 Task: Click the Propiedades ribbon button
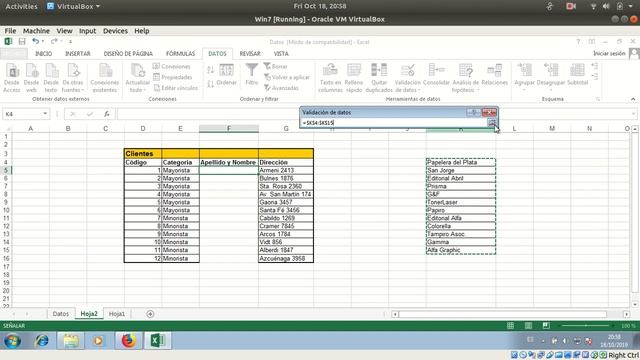[x=172, y=77]
